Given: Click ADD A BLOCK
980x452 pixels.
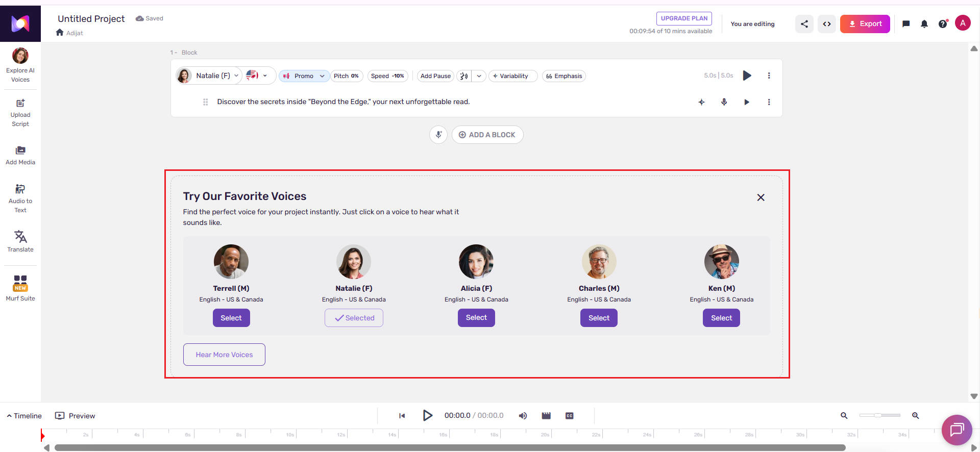Looking at the screenshot, I should click(487, 135).
